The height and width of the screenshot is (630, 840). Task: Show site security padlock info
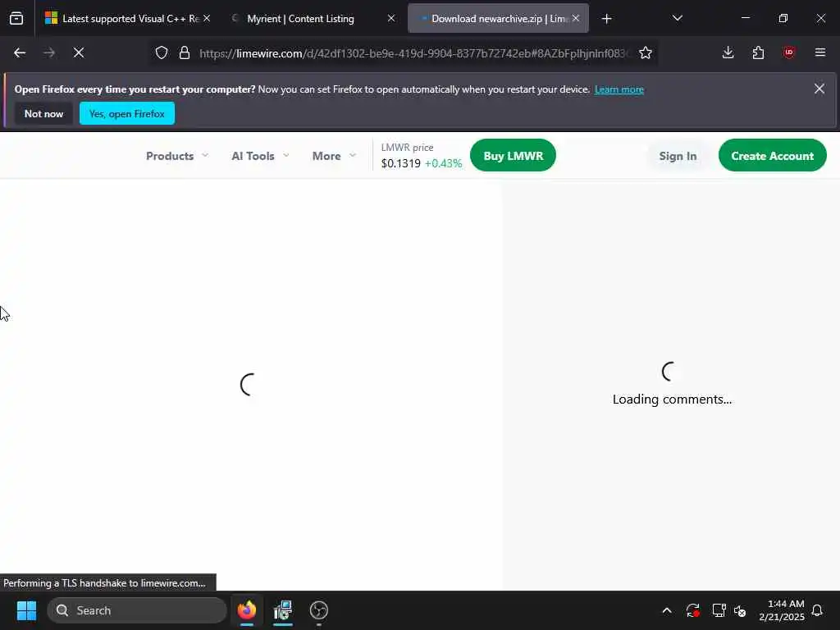point(185,52)
